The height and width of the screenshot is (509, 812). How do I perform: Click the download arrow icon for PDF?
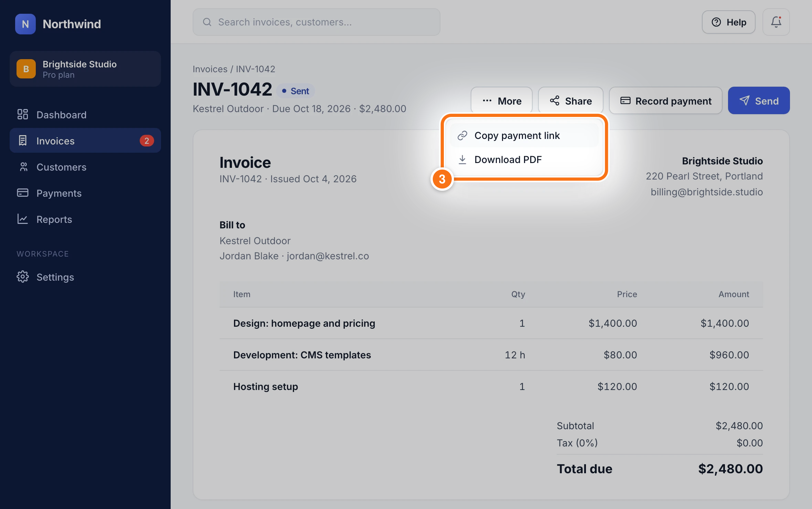[462, 160]
